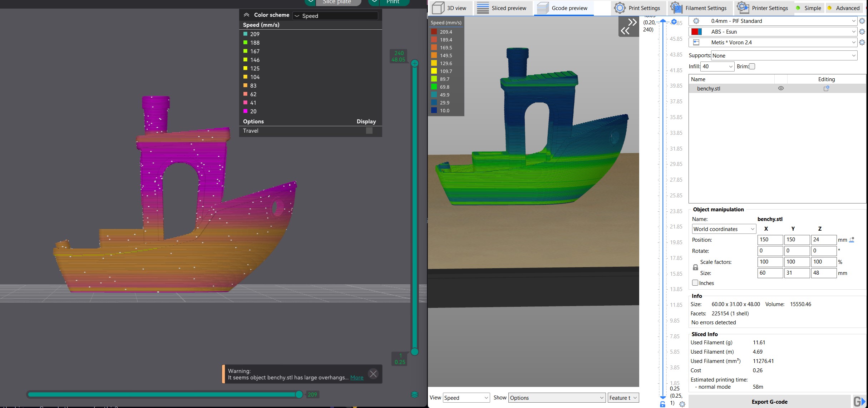868x408 pixels.
Task: Click the layers stack icon at bottom right of left viewport
Action: (415, 394)
